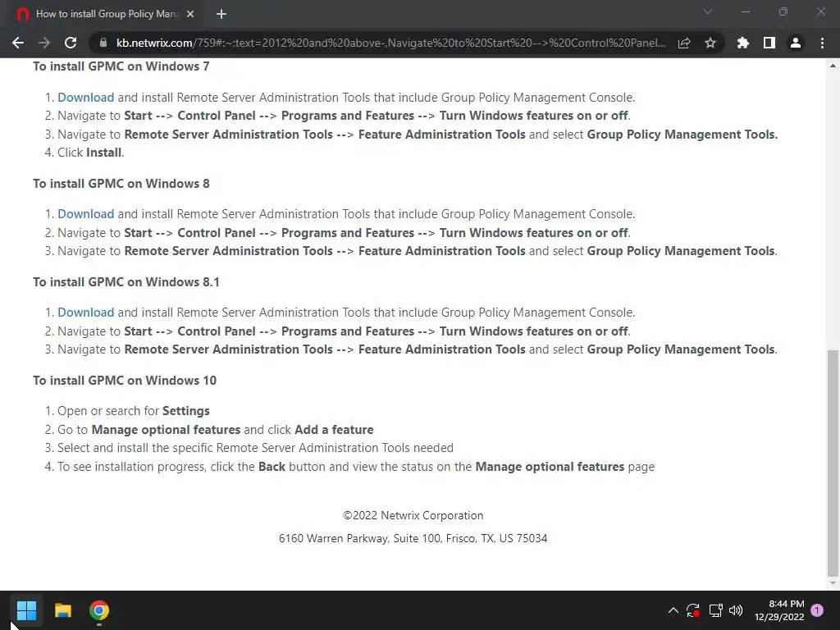
Task: Open the volume speaker icon
Action: [736, 610]
